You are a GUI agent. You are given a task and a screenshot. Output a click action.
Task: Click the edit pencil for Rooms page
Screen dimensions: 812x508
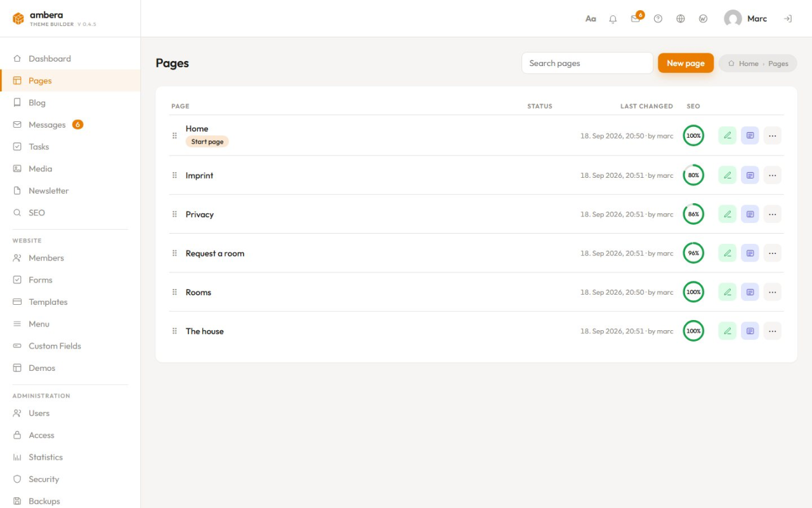click(x=727, y=292)
